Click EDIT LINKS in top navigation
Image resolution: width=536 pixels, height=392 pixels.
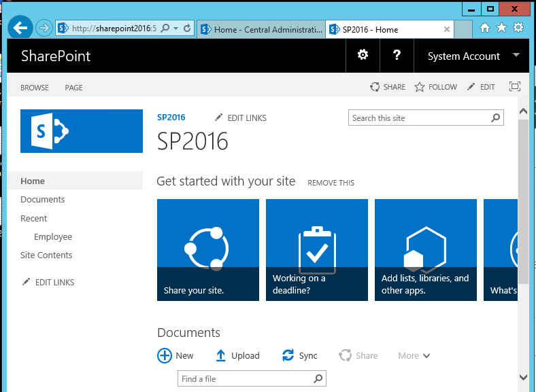click(x=241, y=118)
